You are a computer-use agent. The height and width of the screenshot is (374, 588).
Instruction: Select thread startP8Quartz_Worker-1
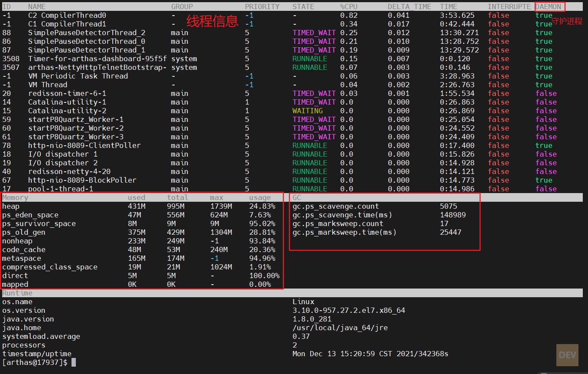click(x=76, y=119)
